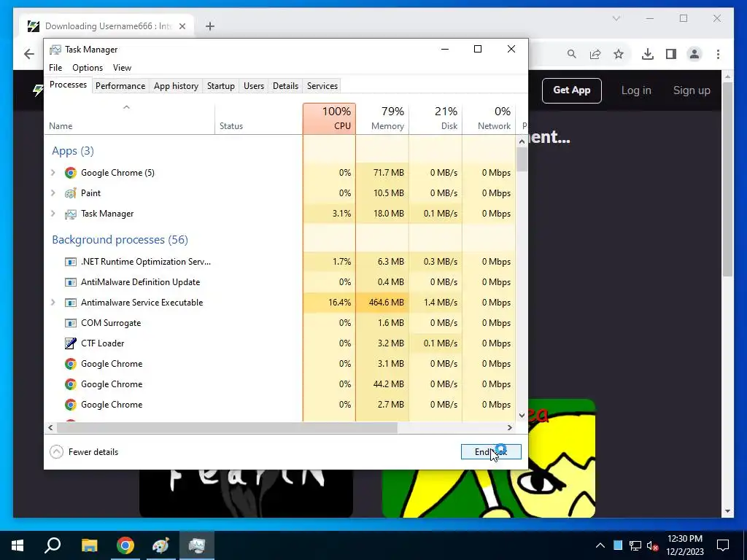Collapse to Fewer details
The width and height of the screenshot is (747, 560).
[x=84, y=452]
